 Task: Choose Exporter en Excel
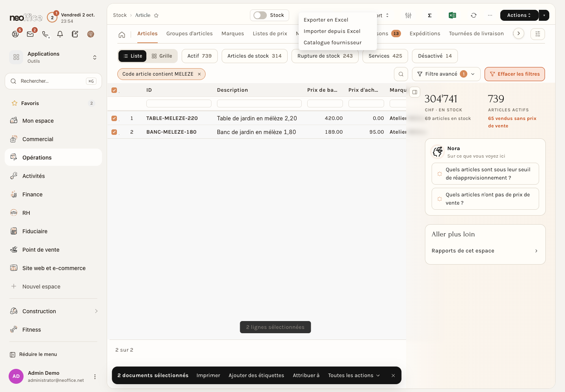coord(326,20)
